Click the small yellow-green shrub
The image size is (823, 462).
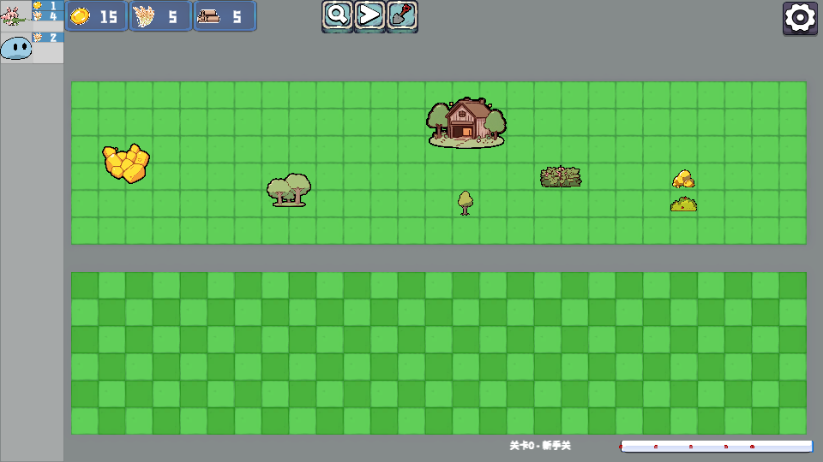coord(684,204)
